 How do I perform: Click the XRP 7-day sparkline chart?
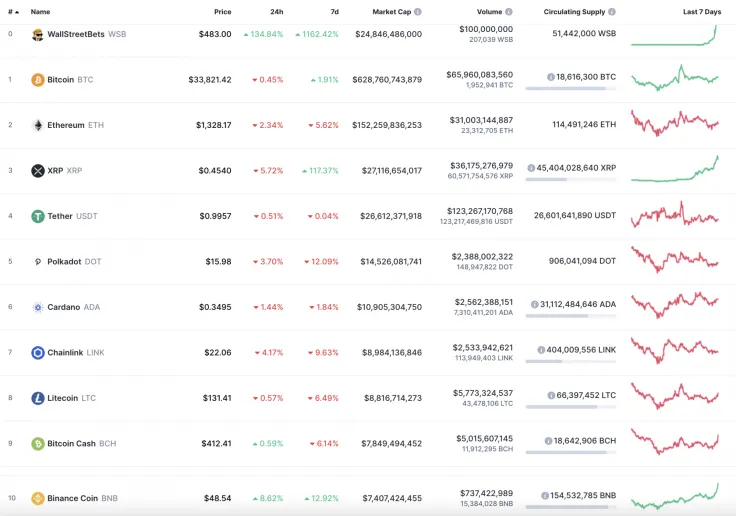(x=675, y=169)
